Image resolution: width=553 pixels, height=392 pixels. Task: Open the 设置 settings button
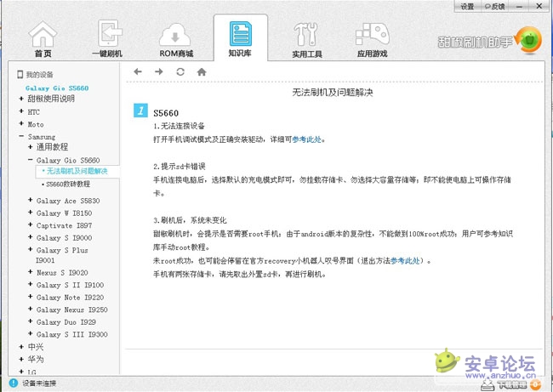[x=467, y=6]
